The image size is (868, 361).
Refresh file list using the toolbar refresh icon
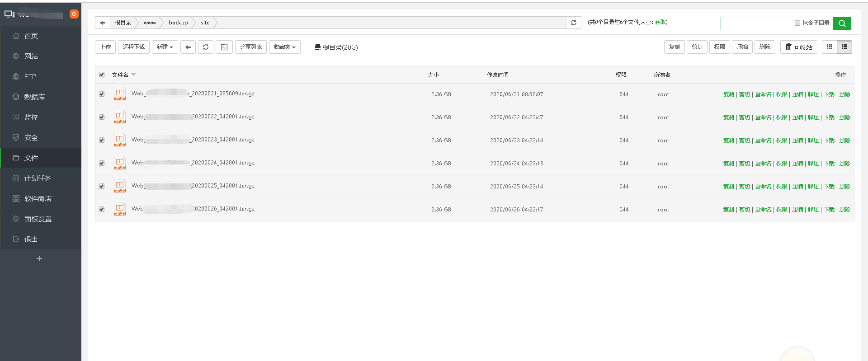206,47
